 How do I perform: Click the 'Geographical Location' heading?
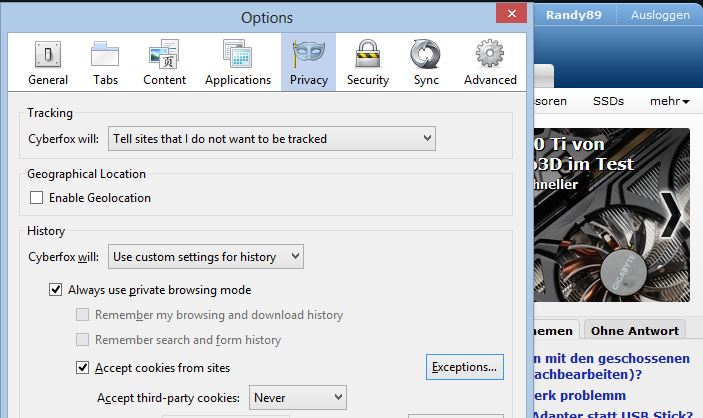(87, 174)
